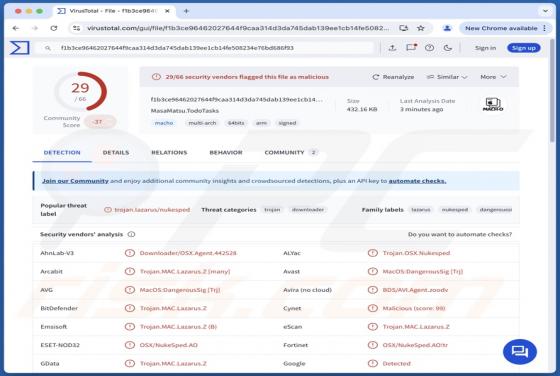Close the VirusTotal browser tab
The image size is (560, 376).
click(167, 11)
